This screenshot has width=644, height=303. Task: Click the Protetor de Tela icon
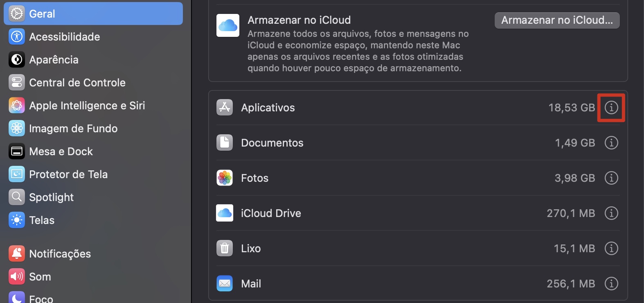coord(17,174)
